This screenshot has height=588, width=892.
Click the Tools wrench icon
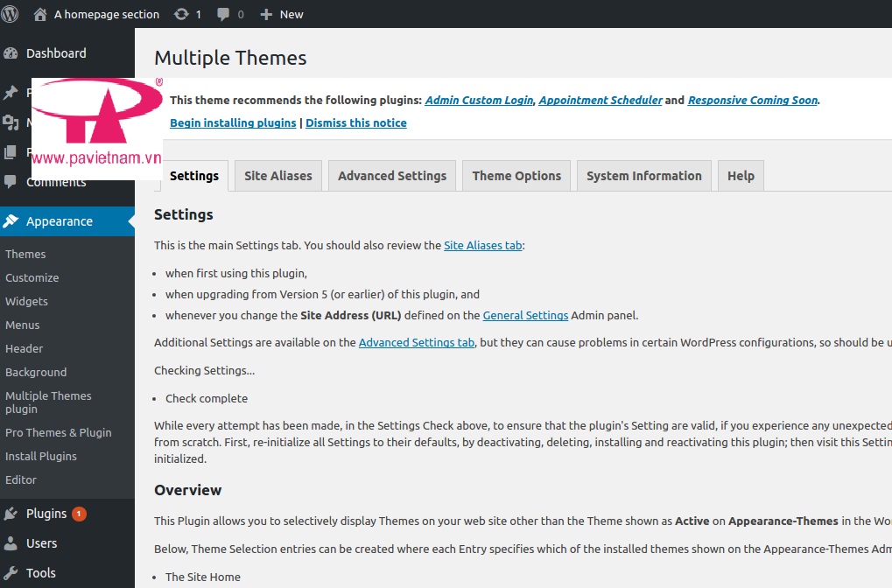(11, 572)
